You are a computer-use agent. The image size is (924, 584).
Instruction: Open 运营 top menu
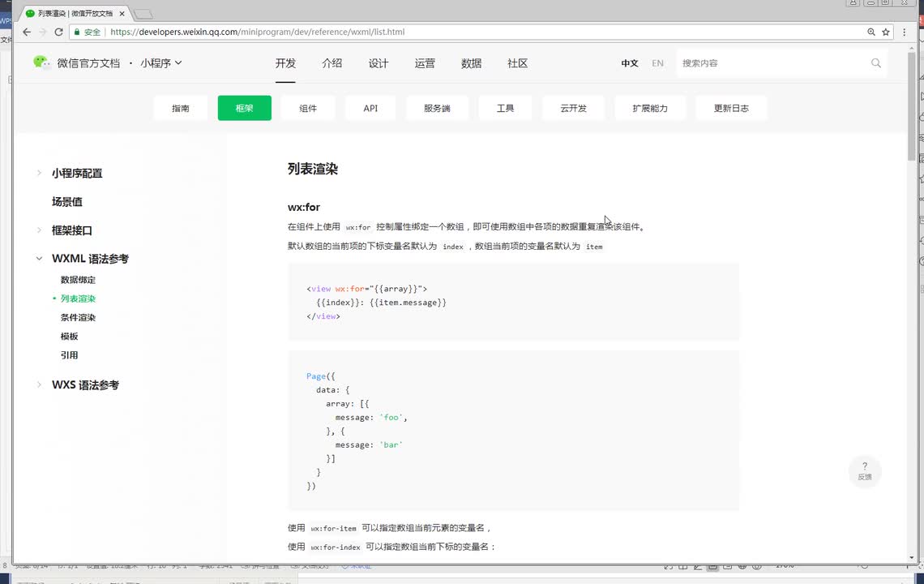point(425,63)
